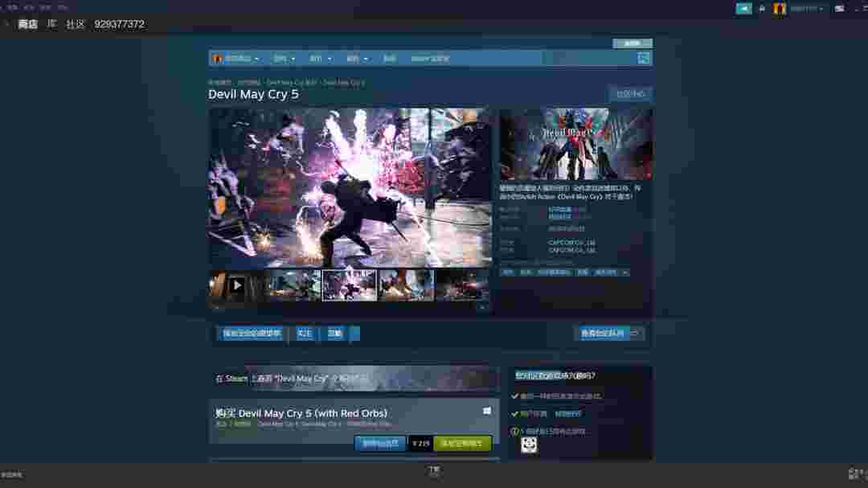Screen dimensions: 868x488
Task: Open the developer CAPCOM link
Action: (572, 243)
